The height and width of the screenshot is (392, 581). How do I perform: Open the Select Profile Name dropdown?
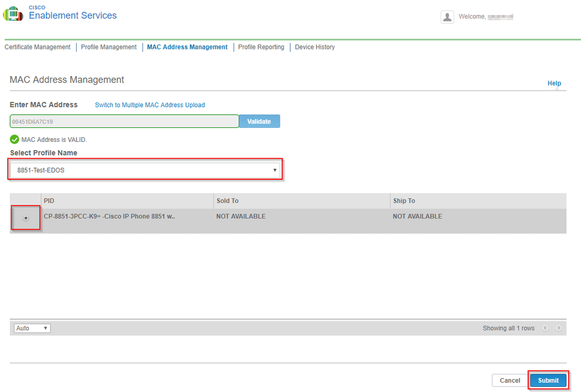[145, 170]
